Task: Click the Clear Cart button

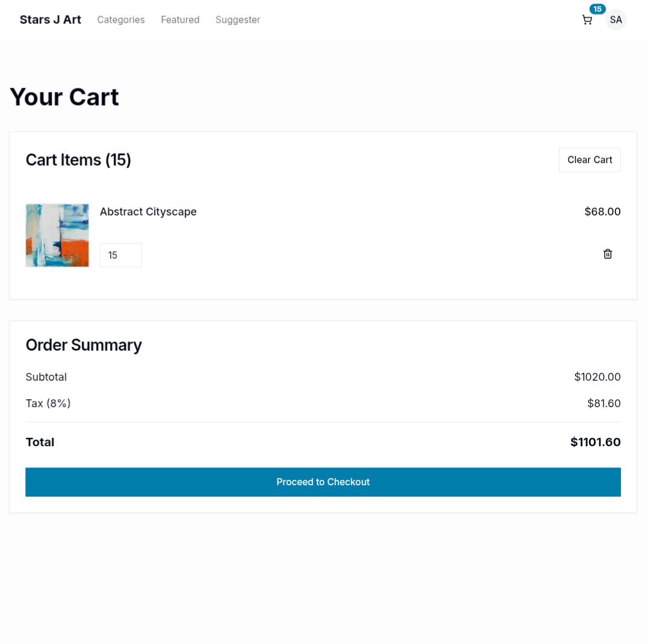Action: 590,159
